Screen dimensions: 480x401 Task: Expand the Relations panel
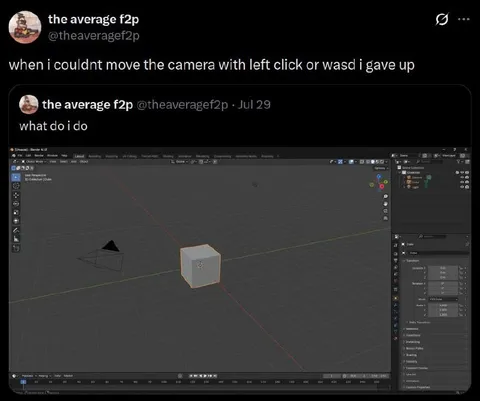tap(412, 329)
